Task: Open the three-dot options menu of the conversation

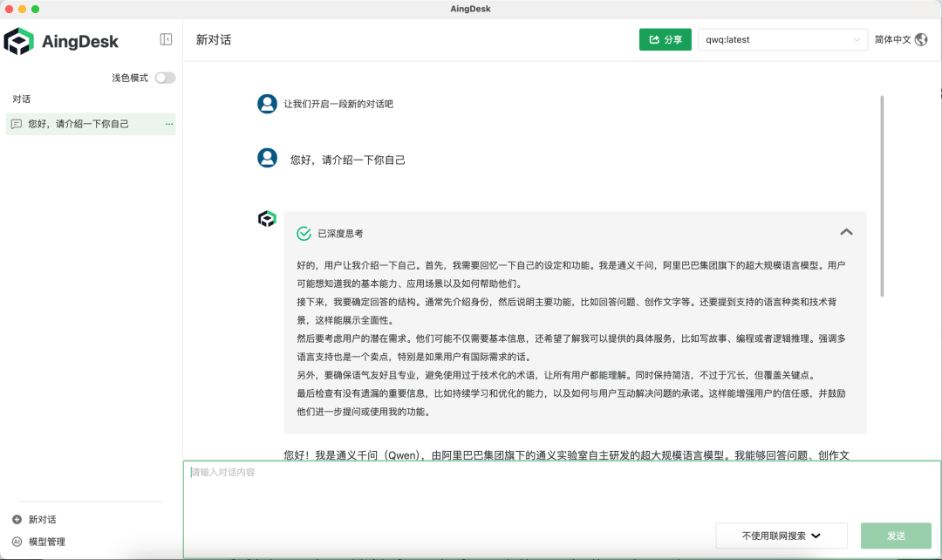Action: click(169, 124)
